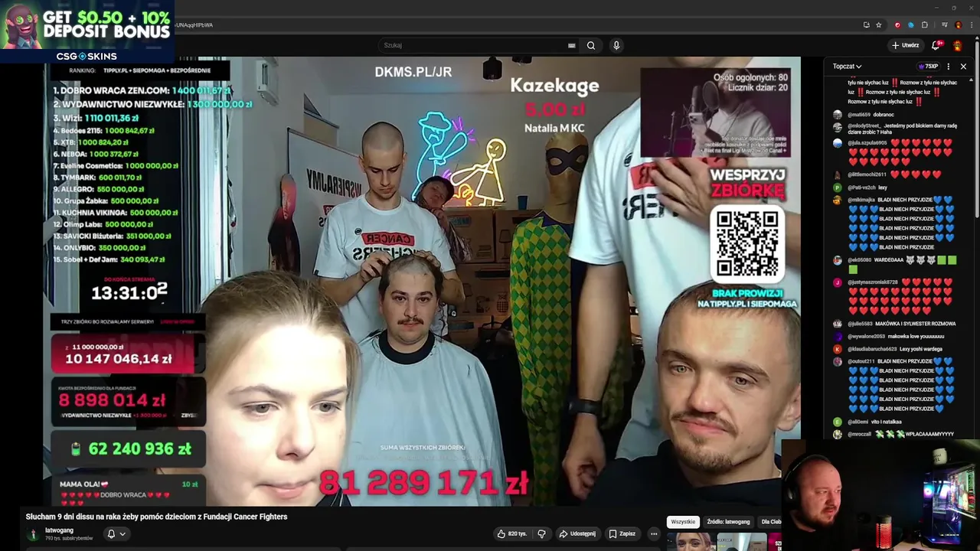Image resolution: width=980 pixels, height=551 pixels.
Task: Open the chat three-dot options menu
Action: coord(949,67)
